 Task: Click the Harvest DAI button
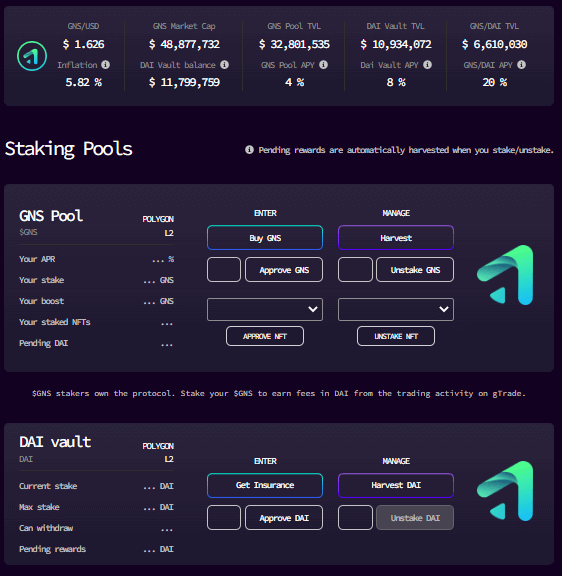pyautogui.click(x=396, y=485)
